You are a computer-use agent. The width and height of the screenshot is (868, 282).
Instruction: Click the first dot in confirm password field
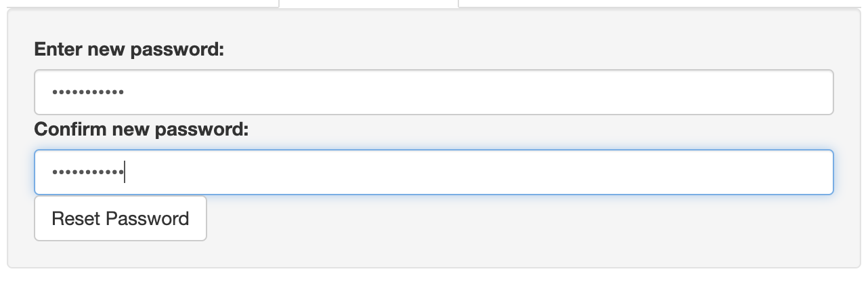(x=54, y=172)
